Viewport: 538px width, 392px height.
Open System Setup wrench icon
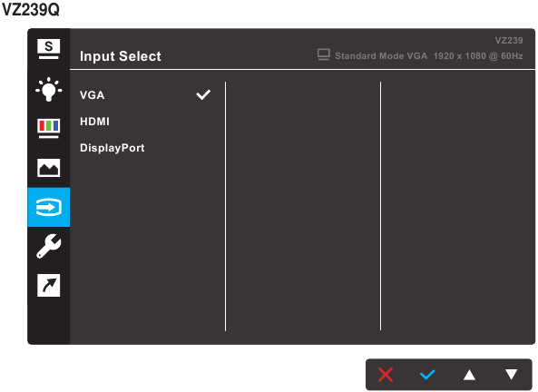[x=48, y=246]
